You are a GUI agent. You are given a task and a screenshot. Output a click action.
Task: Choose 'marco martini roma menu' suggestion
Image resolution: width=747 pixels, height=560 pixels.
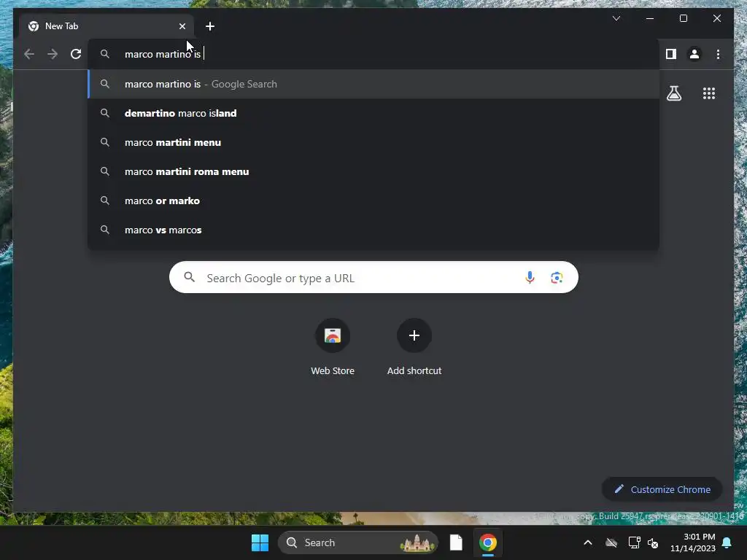[x=373, y=171]
